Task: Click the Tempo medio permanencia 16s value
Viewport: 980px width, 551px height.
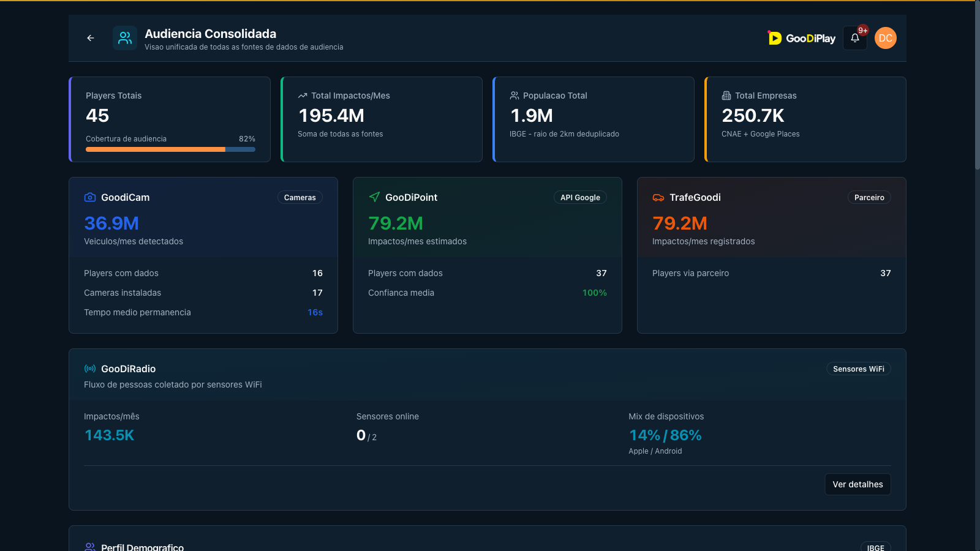Action: (315, 312)
